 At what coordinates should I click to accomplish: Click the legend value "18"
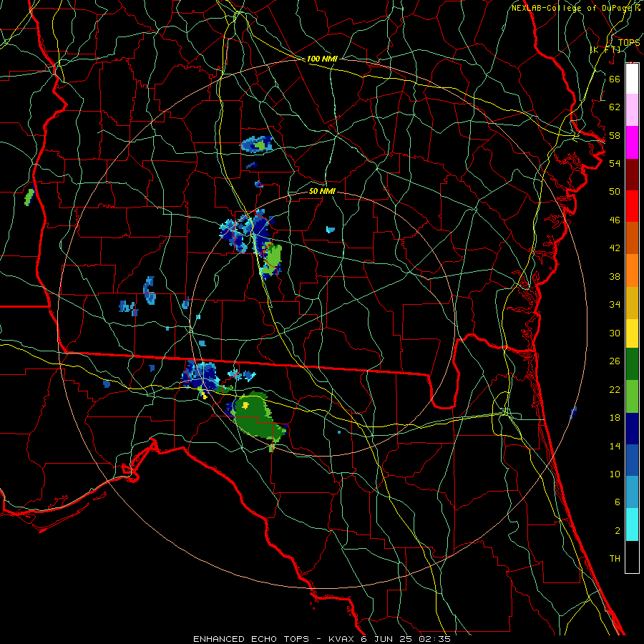coord(615,418)
